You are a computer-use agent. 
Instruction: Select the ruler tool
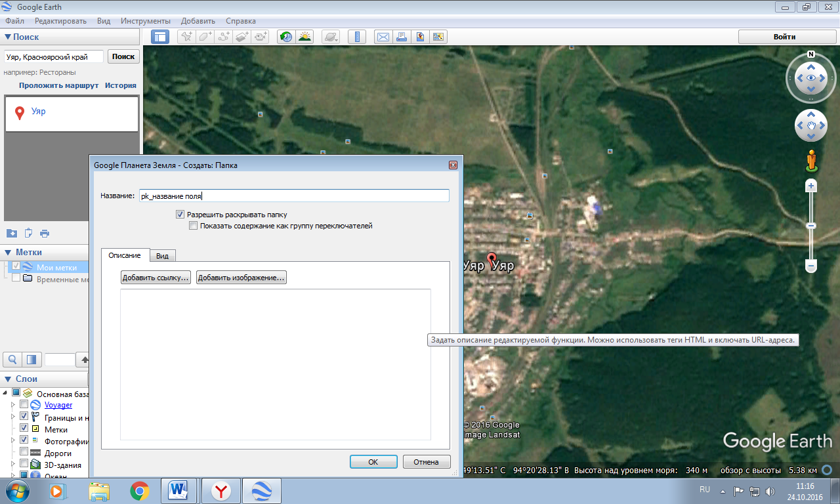click(357, 37)
